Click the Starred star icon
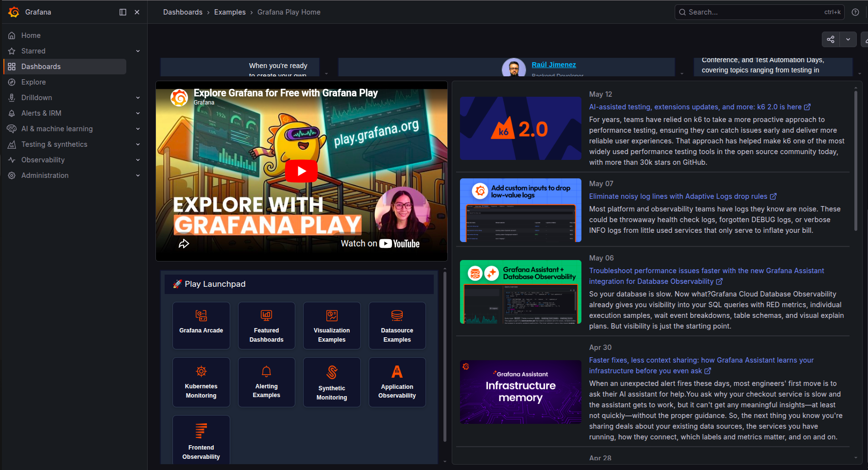The height and width of the screenshot is (470, 868). pos(12,51)
